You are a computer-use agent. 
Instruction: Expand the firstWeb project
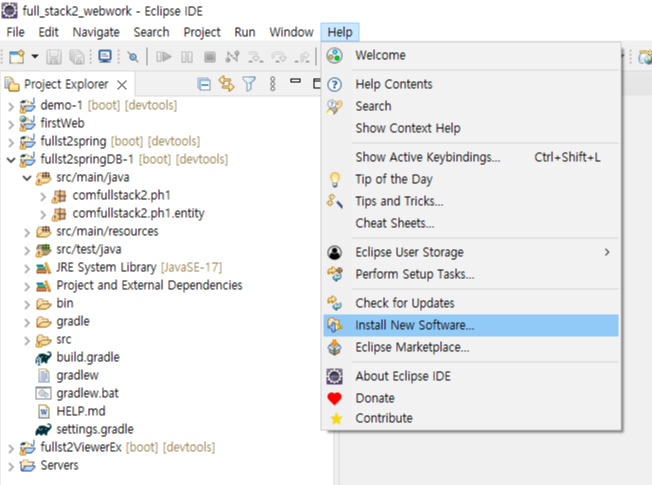tap(11, 124)
